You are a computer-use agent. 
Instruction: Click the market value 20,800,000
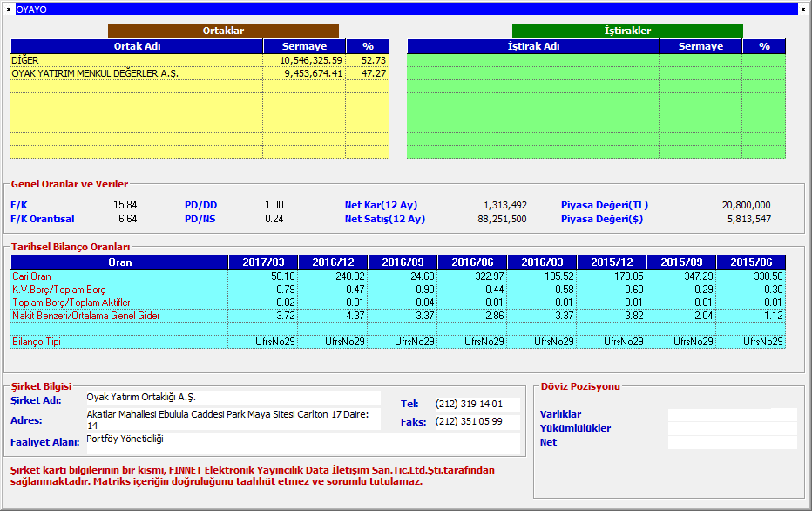[x=747, y=205]
